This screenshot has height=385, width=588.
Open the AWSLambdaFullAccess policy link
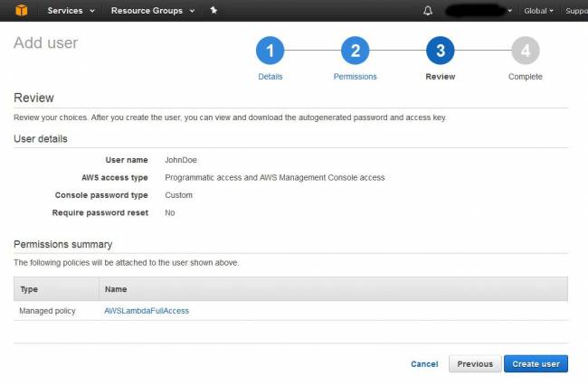[x=147, y=311]
